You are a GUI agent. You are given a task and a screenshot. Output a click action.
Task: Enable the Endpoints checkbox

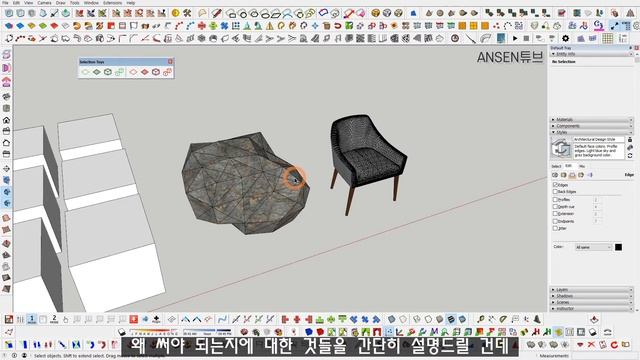click(555, 221)
